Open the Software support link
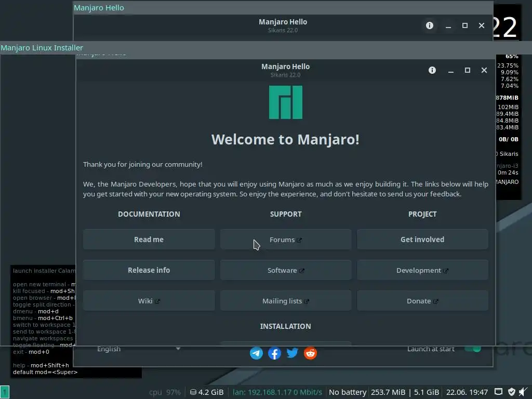 coord(286,270)
